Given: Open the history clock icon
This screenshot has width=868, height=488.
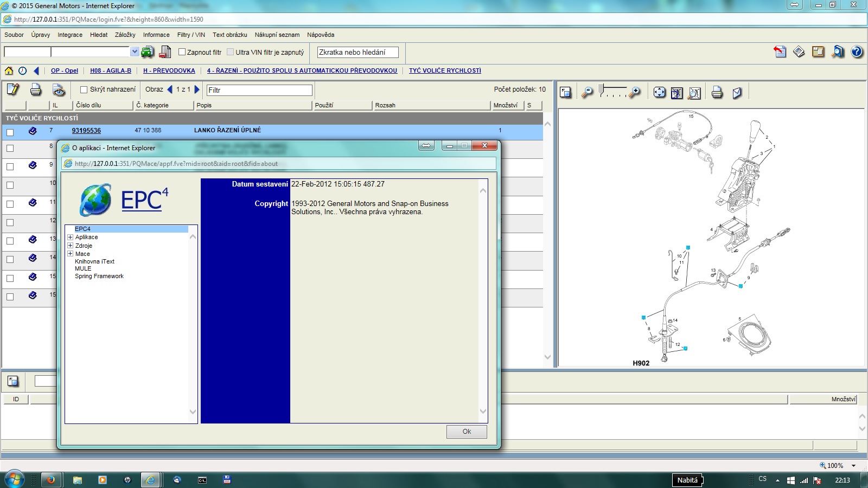Looking at the screenshot, I should point(22,70).
